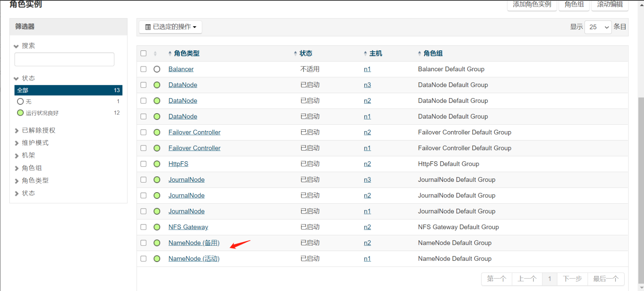Open the 已选定的操作 dropdown
Screen dimensions: 644x291
click(x=170, y=27)
